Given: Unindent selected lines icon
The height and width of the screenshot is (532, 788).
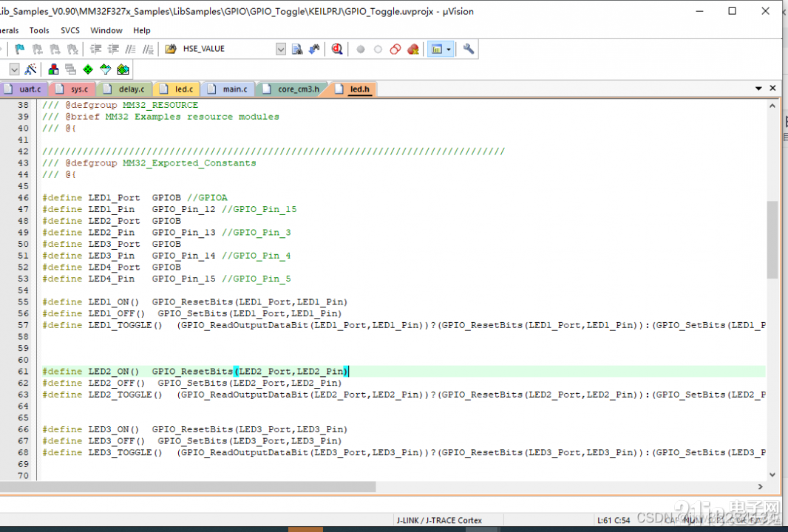Looking at the screenshot, I should [x=114, y=50].
